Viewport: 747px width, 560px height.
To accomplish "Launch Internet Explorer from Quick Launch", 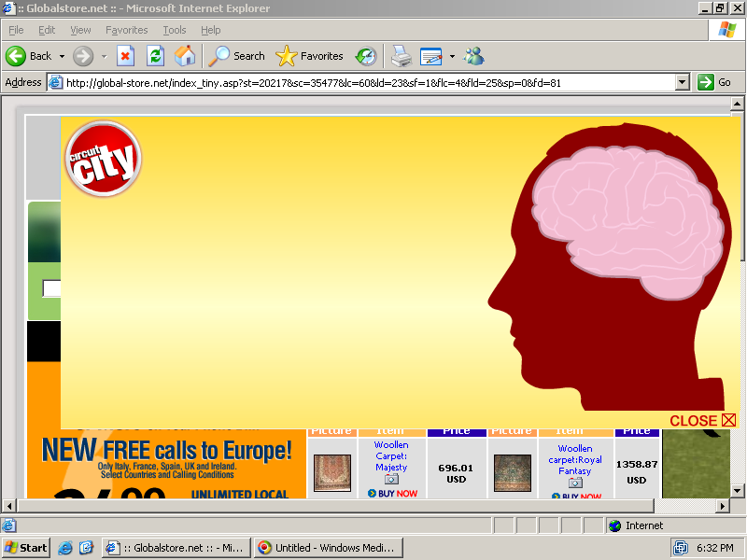I will [64, 548].
